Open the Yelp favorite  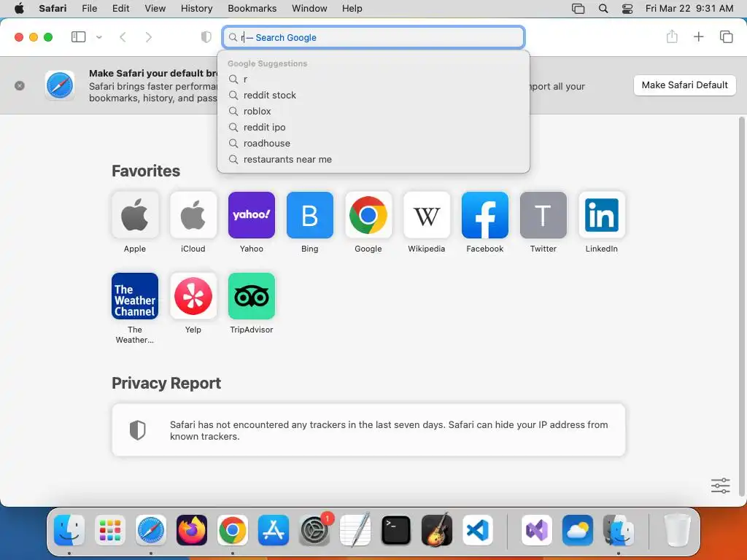[x=193, y=296]
